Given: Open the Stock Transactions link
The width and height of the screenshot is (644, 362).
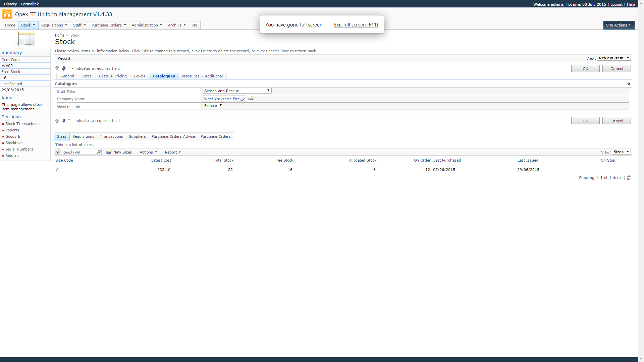Looking at the screenshot, I should 22,124.
